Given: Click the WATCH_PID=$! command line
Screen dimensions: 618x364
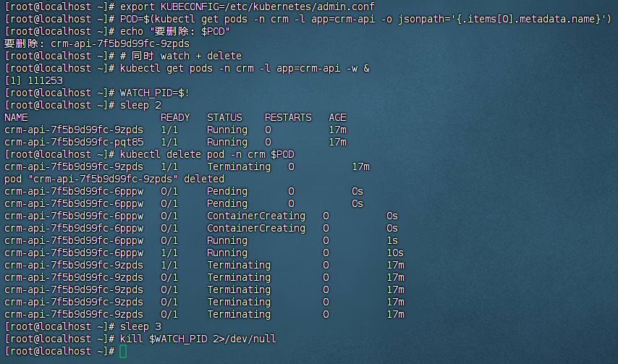Looking at the screenshot, I should point(155,93).
